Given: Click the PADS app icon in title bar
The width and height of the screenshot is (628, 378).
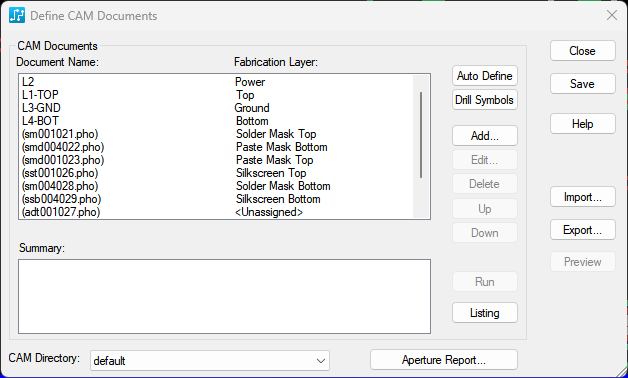Looking at the screenshot, I should click(x=17, y=16).
